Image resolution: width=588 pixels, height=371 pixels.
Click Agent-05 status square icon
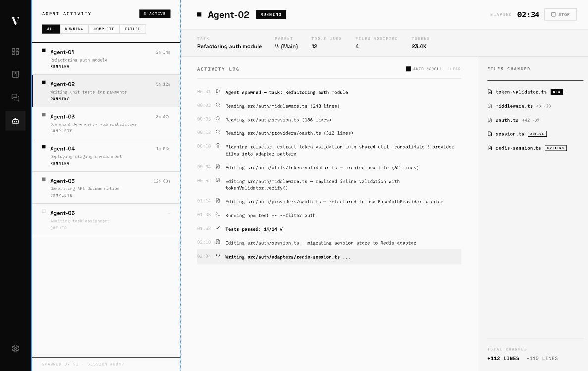(44, 179)
